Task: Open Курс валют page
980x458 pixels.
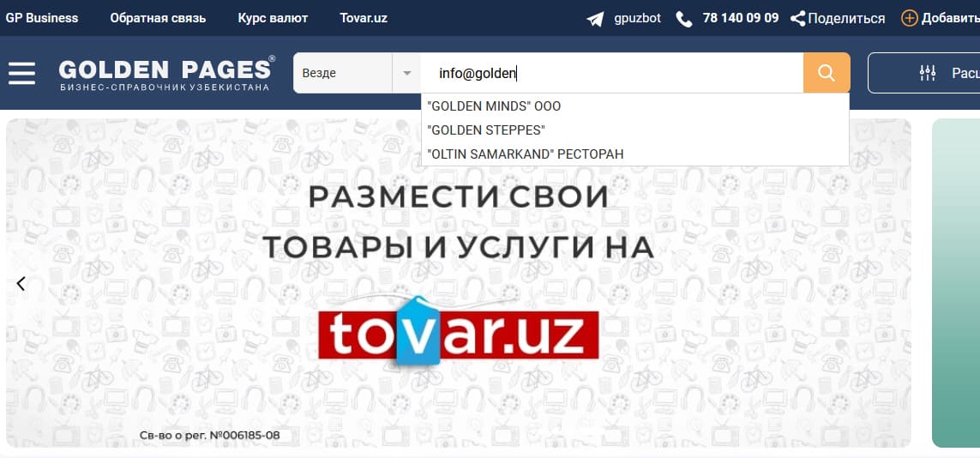Action: [x=273, y=18]
